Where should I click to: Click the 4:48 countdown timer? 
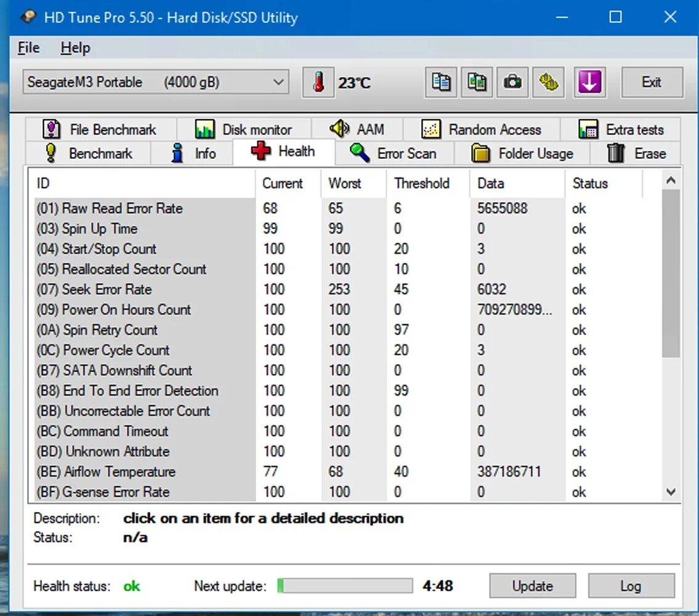pos(438,586)
